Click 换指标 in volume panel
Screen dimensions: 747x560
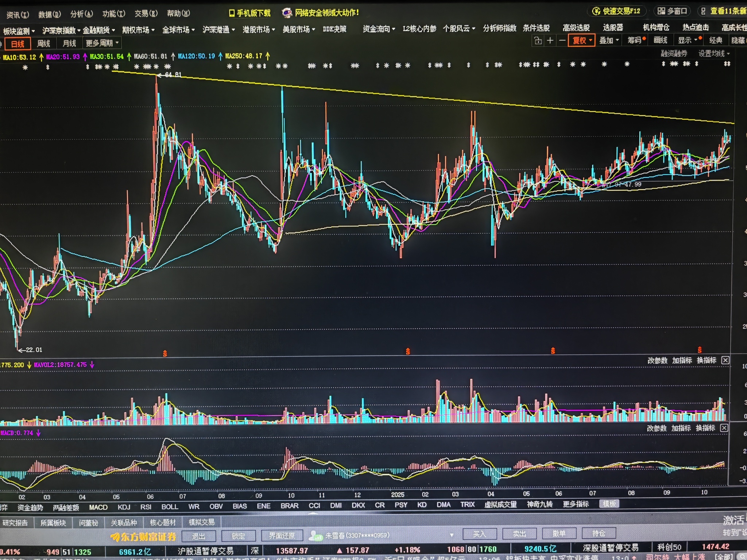[x=707, y=361]
